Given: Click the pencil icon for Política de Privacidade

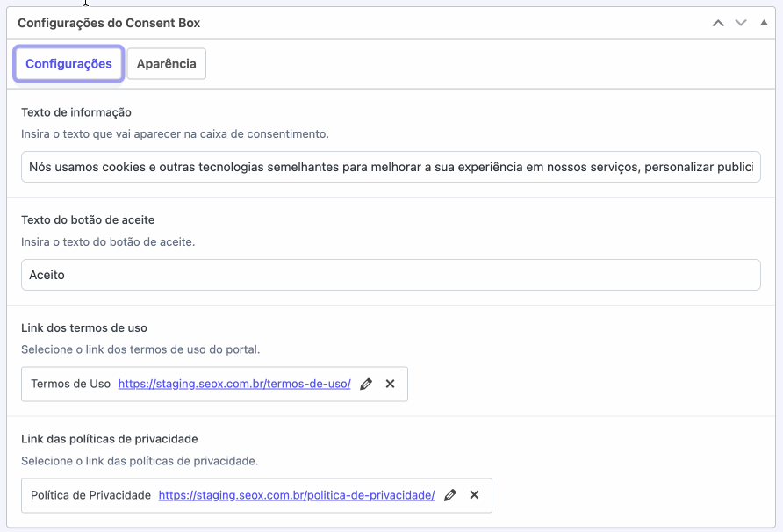Looking at the screenshot, I should (450, 495).
